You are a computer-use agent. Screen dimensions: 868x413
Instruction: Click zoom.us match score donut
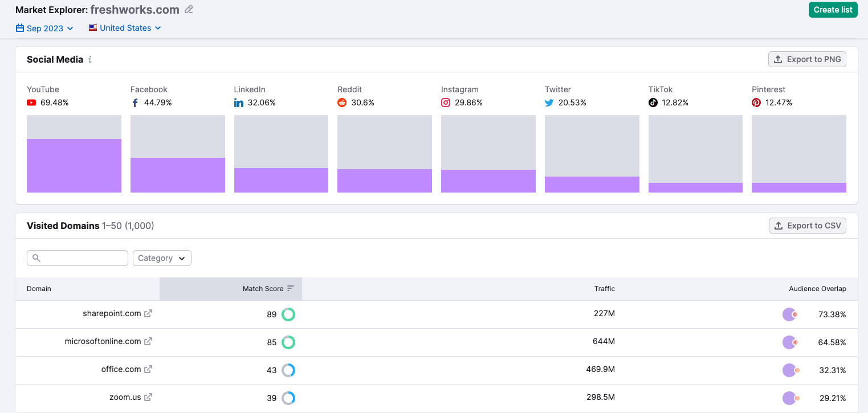coord(288,398)
